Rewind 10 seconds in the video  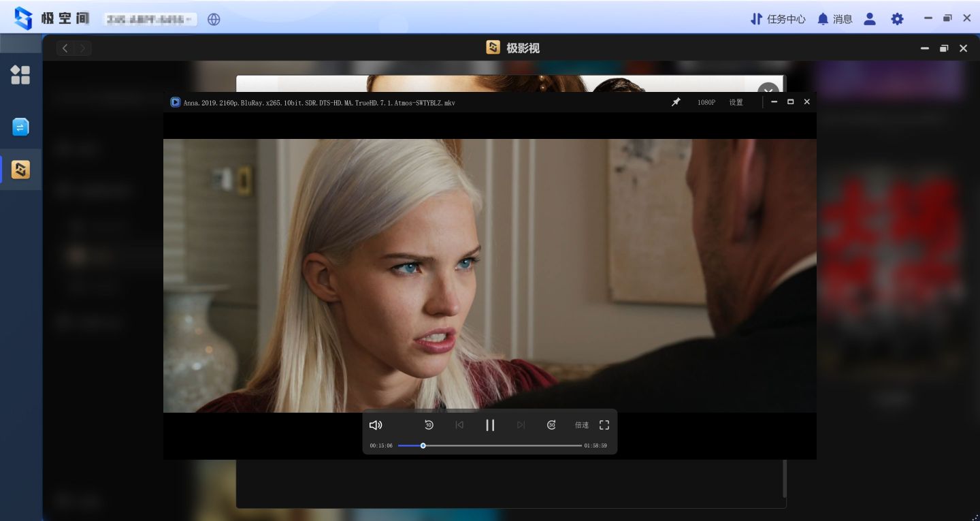coord(429,425)
